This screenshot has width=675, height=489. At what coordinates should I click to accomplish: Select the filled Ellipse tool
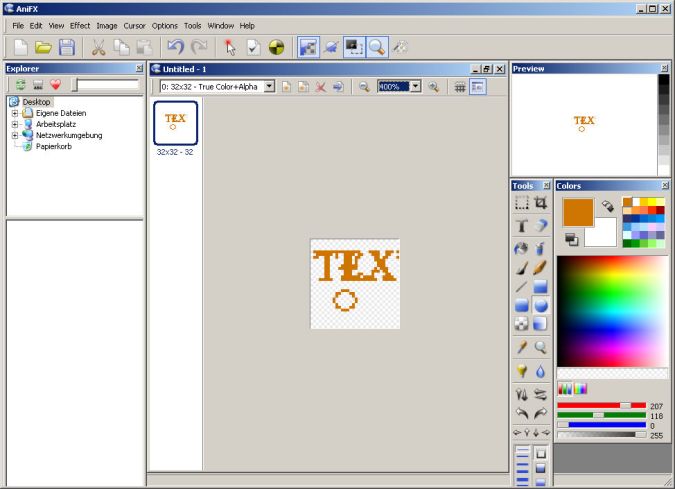tap(541, 306)
